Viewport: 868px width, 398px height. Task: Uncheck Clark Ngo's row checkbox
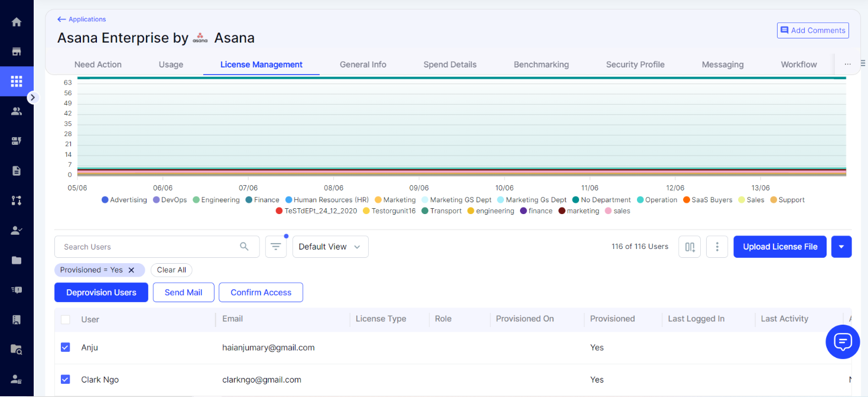pos(65,380)
